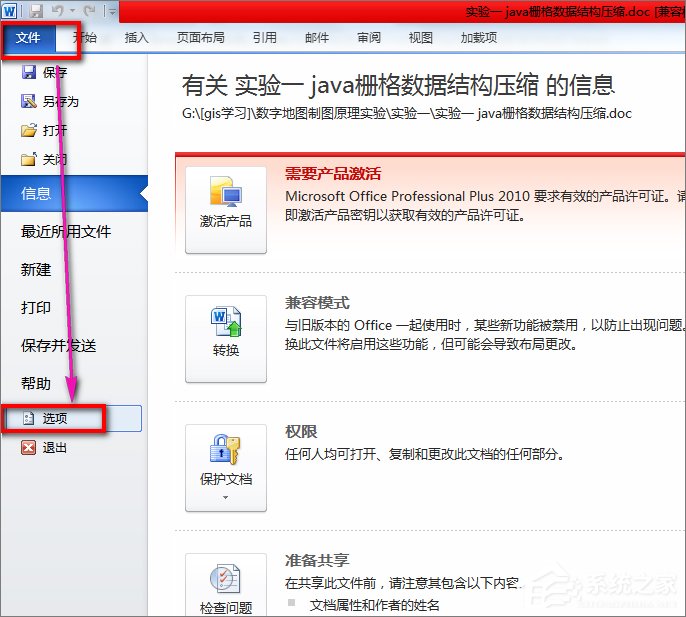Switch to the 引用 ribbon tab
The width and height of the screenshot is (686, 617).
coord(265,38)
